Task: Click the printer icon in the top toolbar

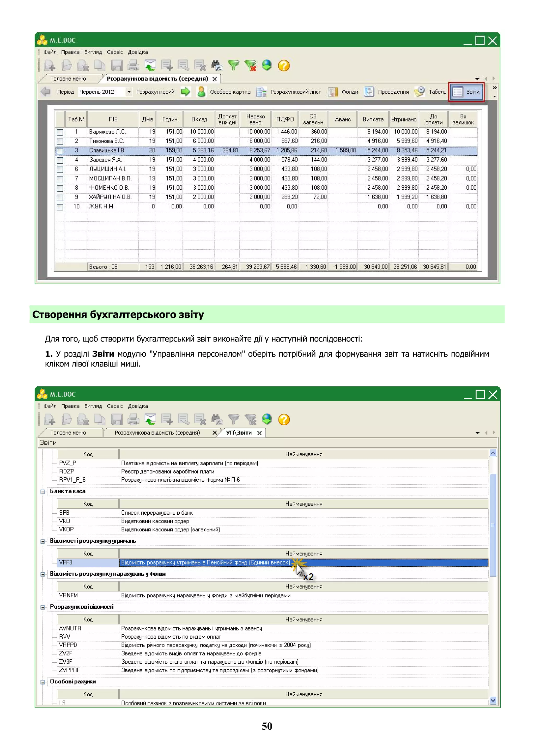Action: (x=133, y=65)
